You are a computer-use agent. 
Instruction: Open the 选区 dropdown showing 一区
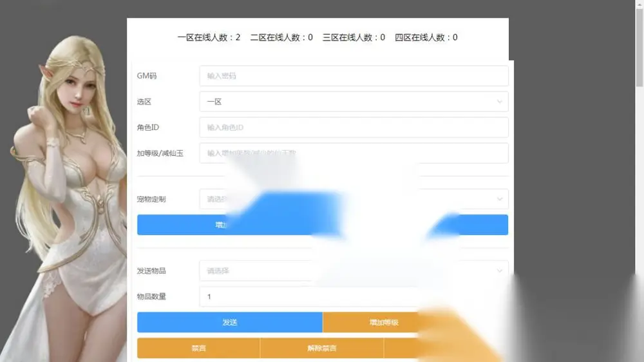point(354,102)
